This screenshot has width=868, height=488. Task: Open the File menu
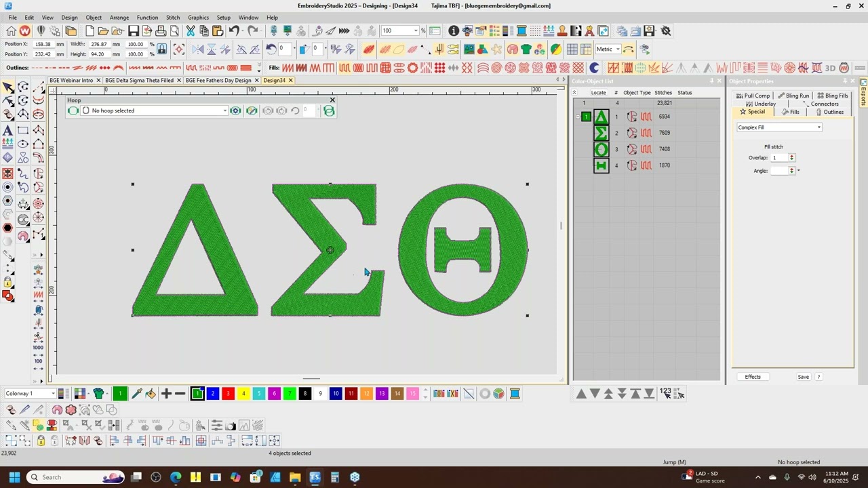pyautogui.click(x=12, y=18)
